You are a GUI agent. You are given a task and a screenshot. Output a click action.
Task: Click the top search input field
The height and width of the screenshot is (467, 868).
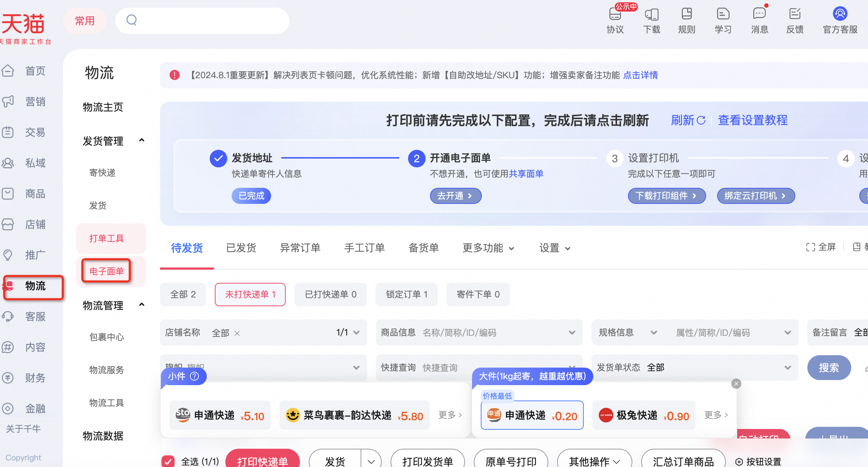click(x=202, y=20)
